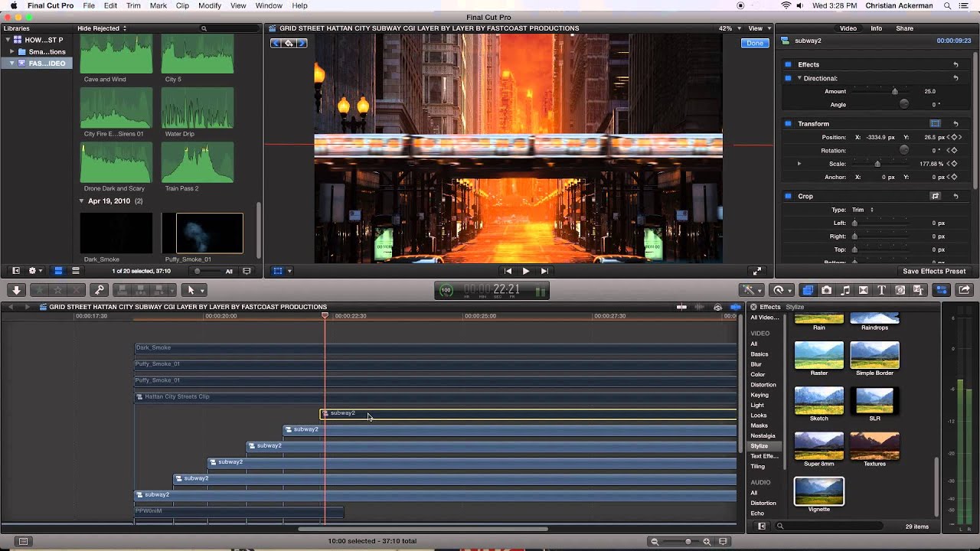The height and width of the screenshot is (551, 980).
Task: Activate Transform onscreen controls icon
Action: (935, 123)
